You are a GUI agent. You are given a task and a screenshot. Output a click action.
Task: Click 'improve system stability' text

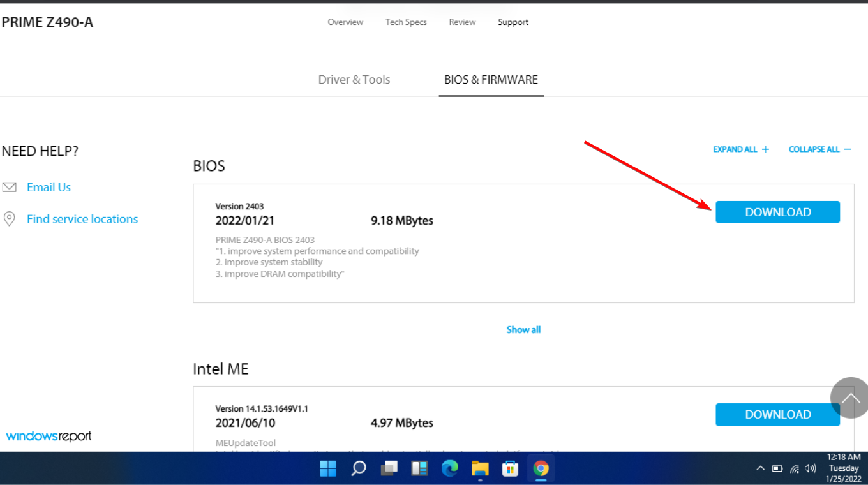(x=273, y=262)
